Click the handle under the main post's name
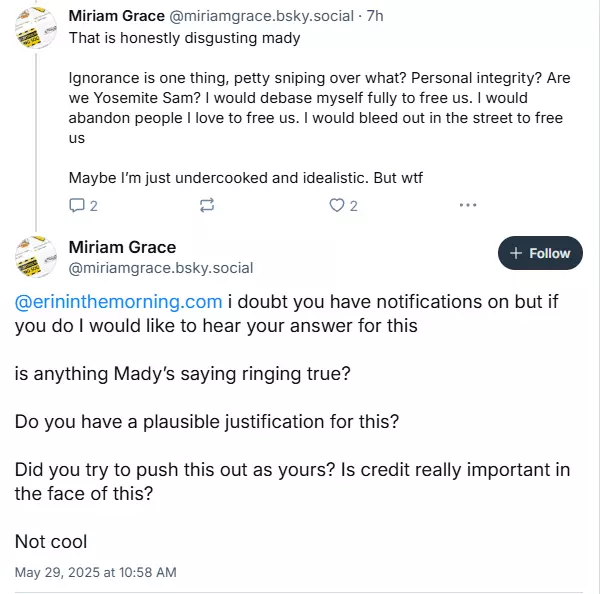 coord(160,268)
